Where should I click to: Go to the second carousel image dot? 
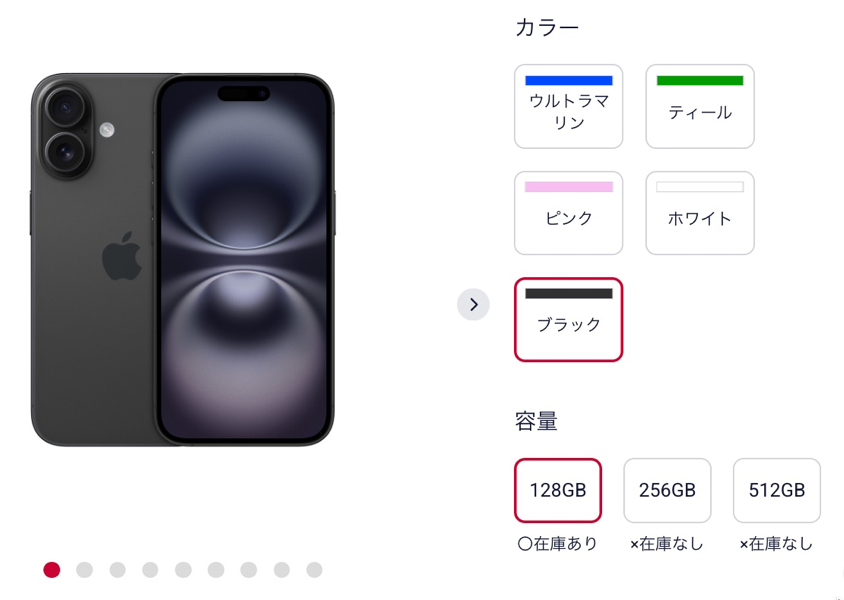tap(85, 570)
